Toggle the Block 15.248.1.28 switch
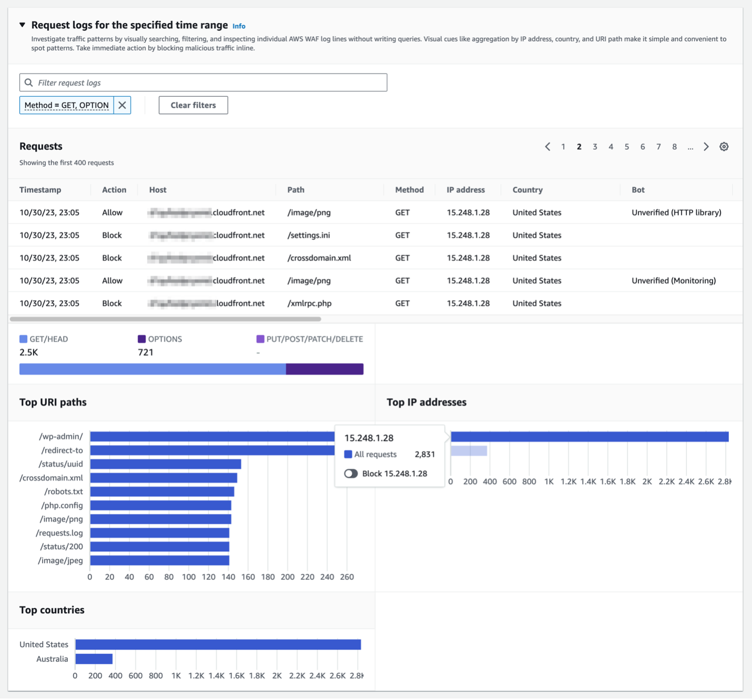The image size is (752, 700). (351, 473)
